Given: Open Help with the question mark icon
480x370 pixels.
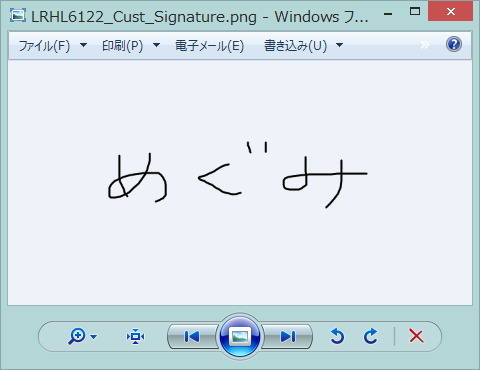Looking at the screenshot, I should [454, 44].
